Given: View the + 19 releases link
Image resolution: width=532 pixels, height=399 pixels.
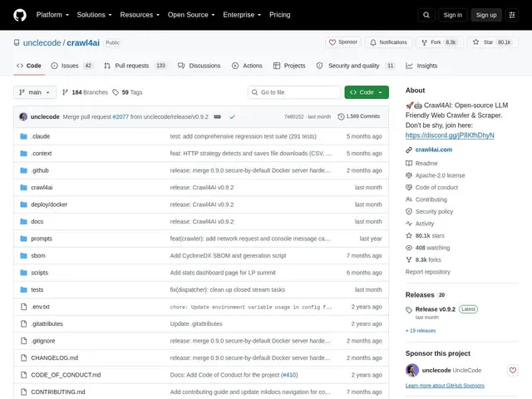Looking at the screenshot, I should [421, 331].
